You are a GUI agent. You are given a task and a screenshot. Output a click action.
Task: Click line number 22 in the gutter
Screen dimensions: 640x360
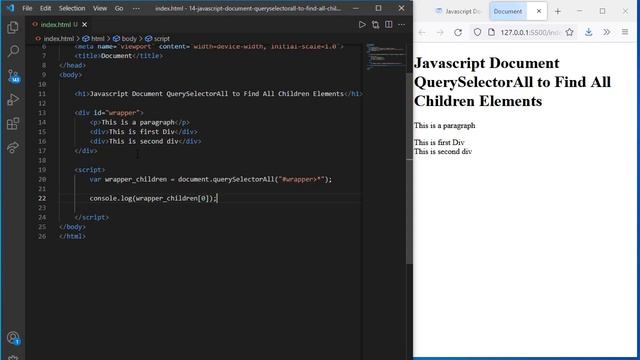coord(42,198)
